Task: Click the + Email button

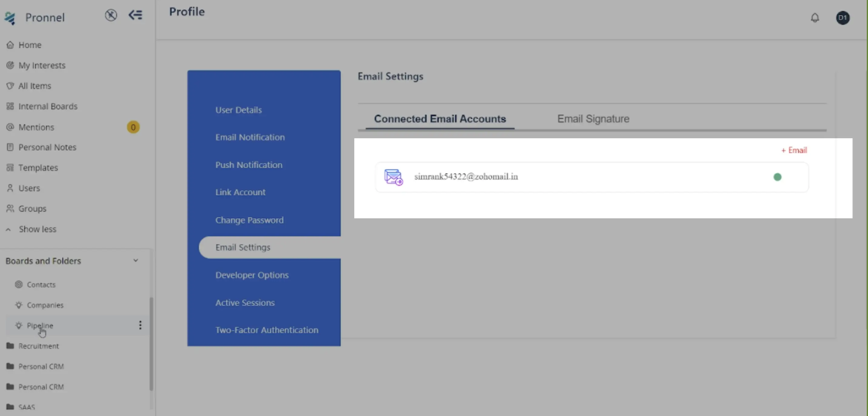Action: pos(794,150)
